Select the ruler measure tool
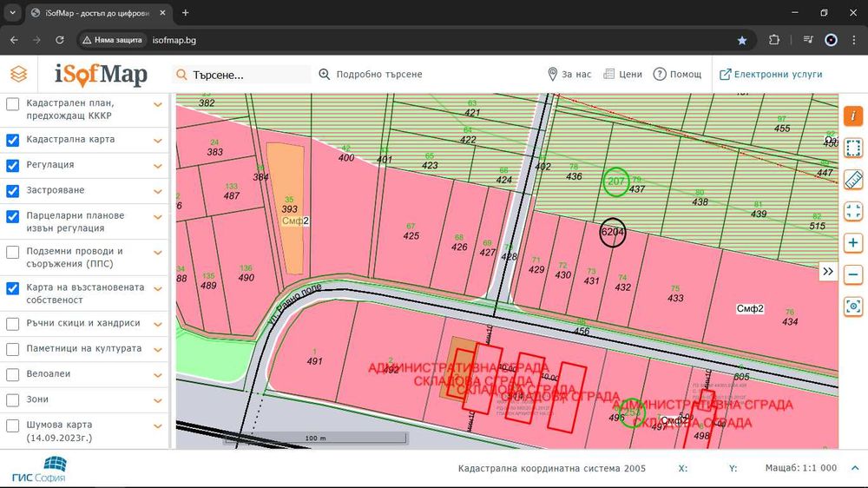The width and height of the screenshot is (868, 488). click(853, 180)
